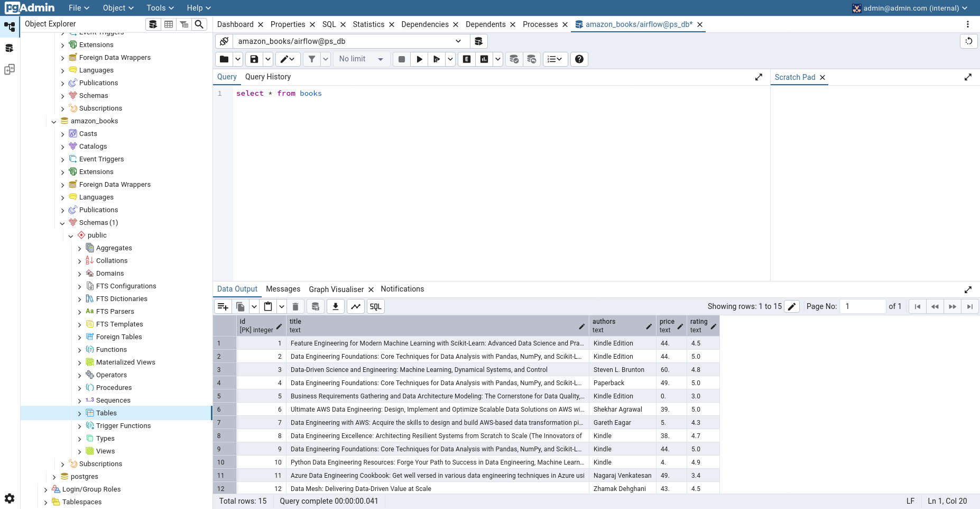Save the query file with the disk icon
The width and height of the screenshot is (980, 509).
coord(254,59)
